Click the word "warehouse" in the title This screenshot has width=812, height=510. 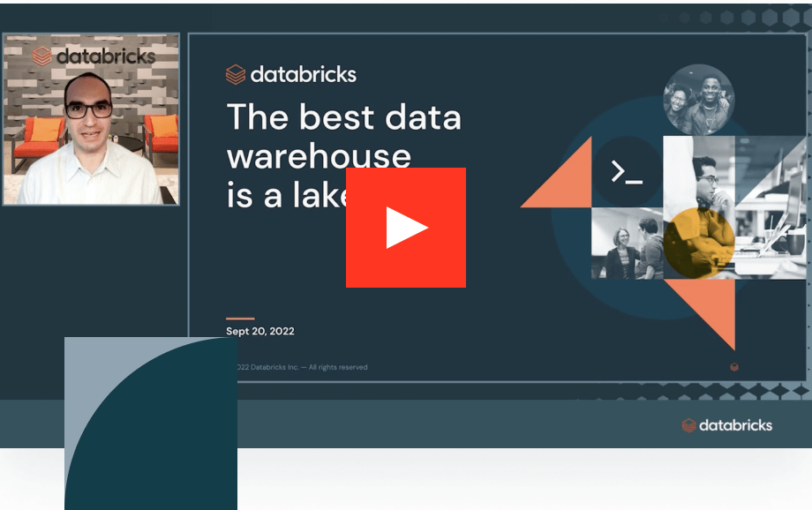pos(319,156)
